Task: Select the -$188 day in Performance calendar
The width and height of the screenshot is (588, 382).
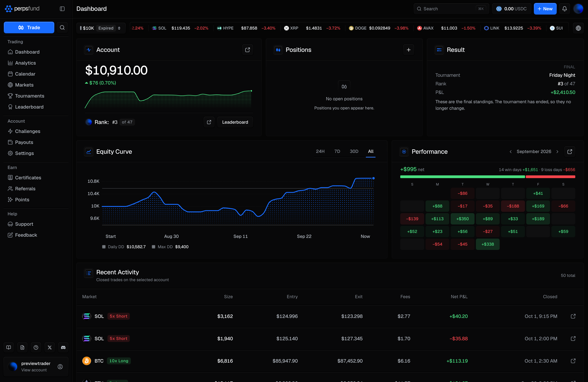Action: 513,206
